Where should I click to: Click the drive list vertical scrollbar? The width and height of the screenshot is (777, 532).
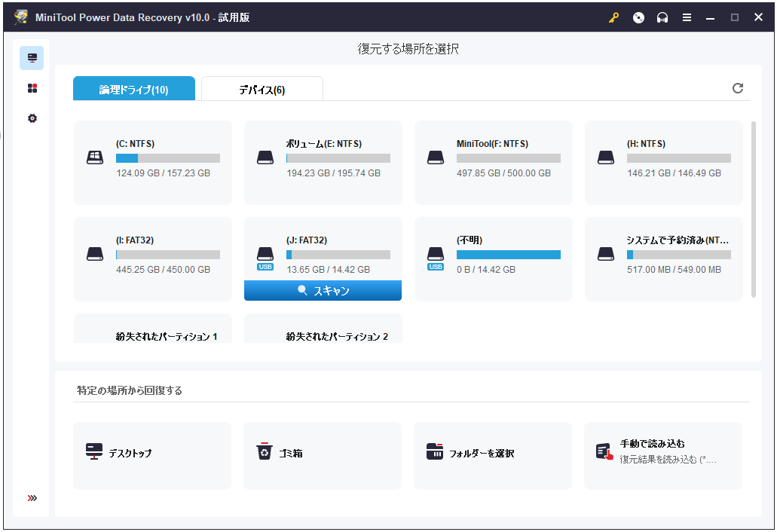coord(753,209)
